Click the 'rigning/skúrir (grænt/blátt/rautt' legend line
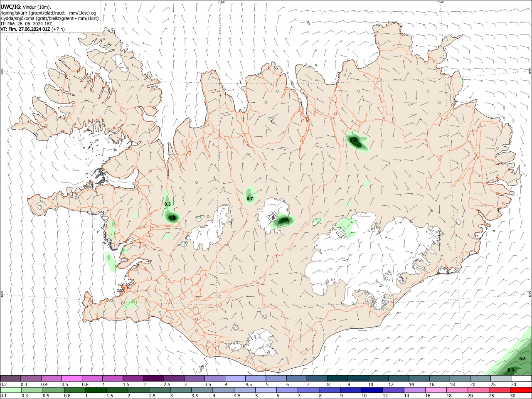 coord(49,12)
